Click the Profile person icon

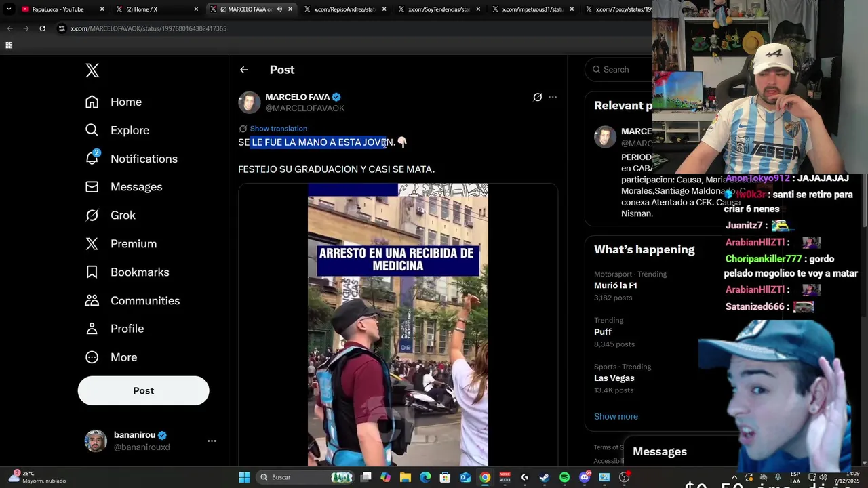[x=92, y=329]
